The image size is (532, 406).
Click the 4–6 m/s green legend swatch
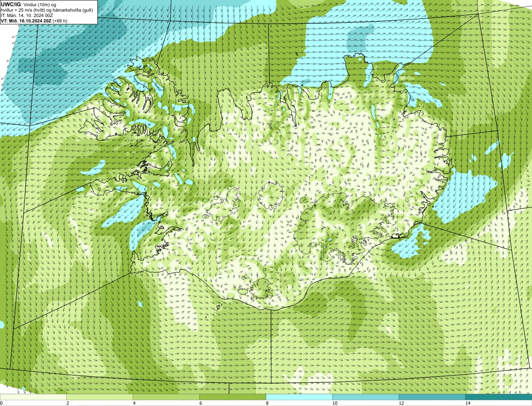166,397
